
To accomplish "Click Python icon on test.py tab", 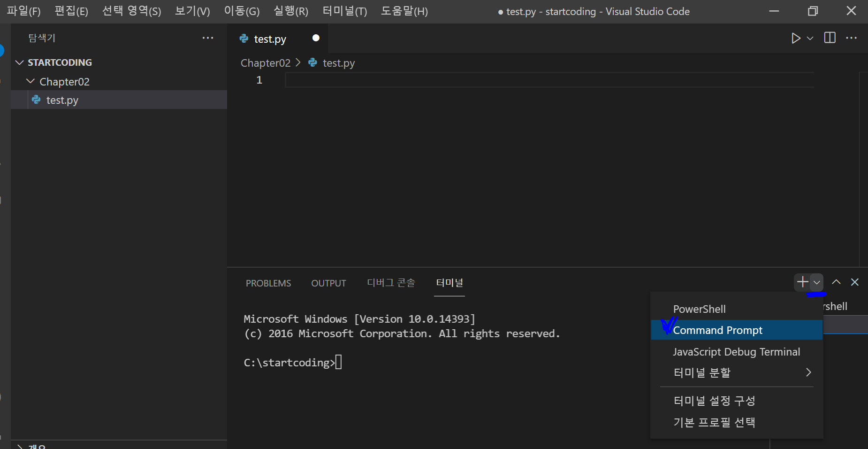I will click(x=244, y=39).
